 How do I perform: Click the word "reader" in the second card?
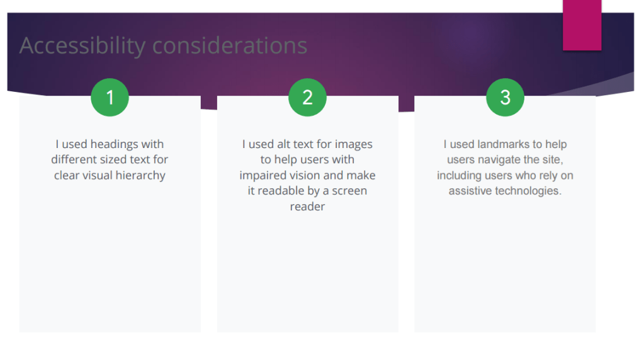pyautogui.click(x=307, y=206)
